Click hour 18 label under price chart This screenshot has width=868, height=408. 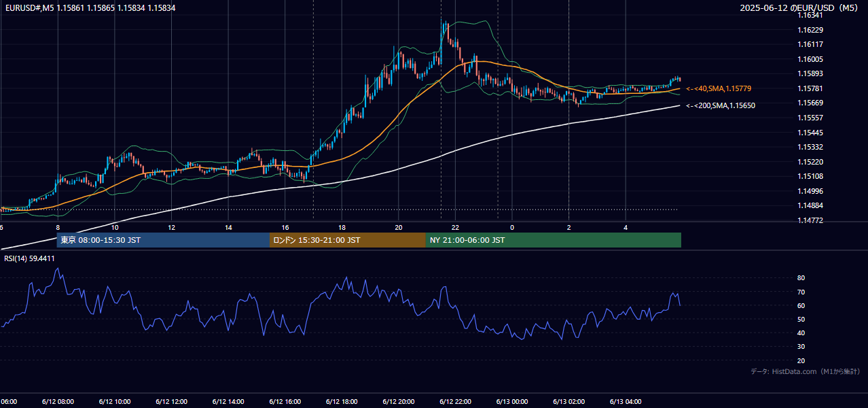(x=342, y=227)
